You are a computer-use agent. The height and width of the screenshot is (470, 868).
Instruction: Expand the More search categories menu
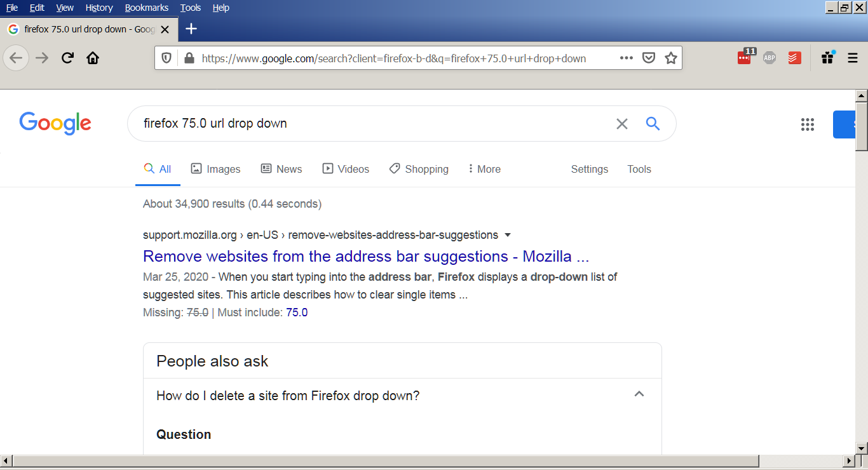pyautogui.click(x=484, y=169)
